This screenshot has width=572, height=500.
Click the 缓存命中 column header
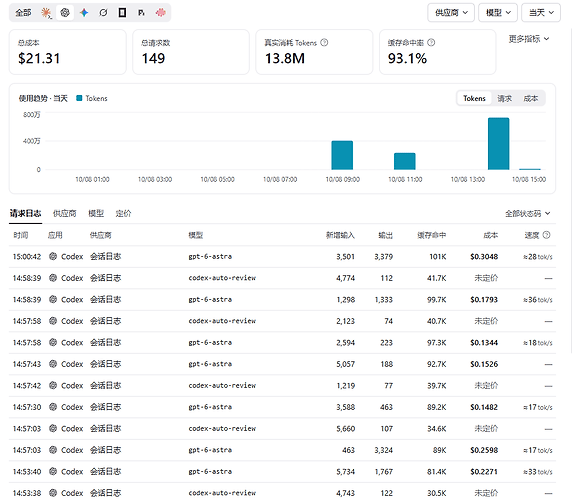coord(432,235)
